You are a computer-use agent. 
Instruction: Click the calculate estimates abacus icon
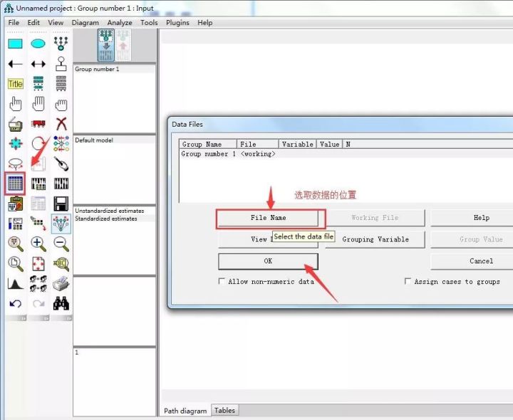pos(61,184)
